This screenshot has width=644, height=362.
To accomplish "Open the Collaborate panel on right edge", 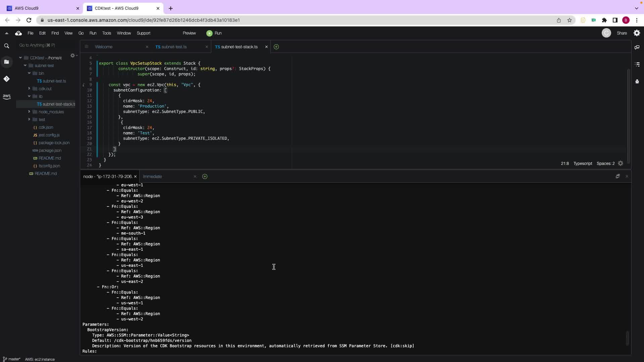I will coord(637,47).
